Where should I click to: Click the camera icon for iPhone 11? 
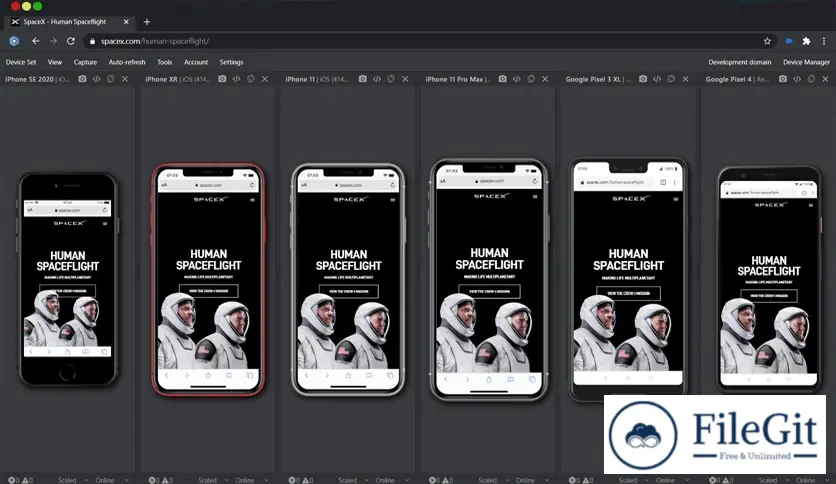point(363,79)
